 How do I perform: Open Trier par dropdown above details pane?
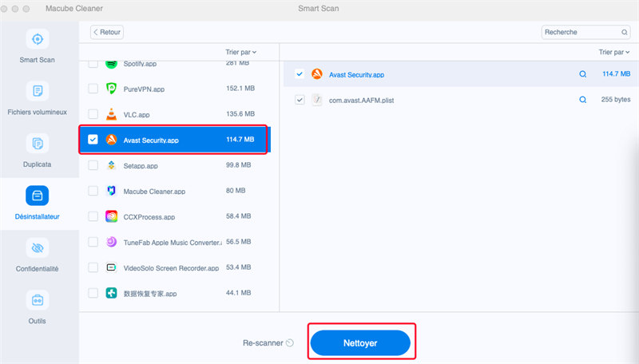[x=613, y=52]
